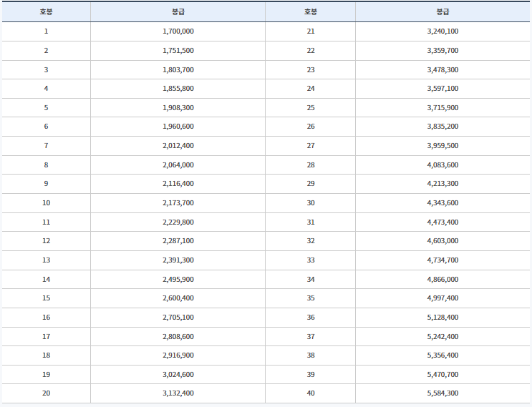Select salary value 1,908,300
532x407 pixels.
178,108
